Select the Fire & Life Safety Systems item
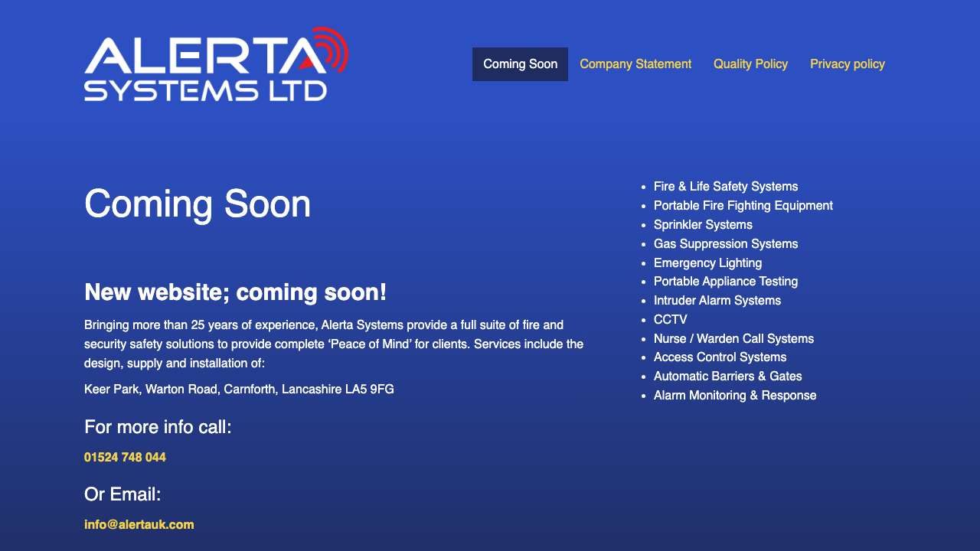Image resolution: width=980 pixels, height=551 pixels. [x=725, y=186]
